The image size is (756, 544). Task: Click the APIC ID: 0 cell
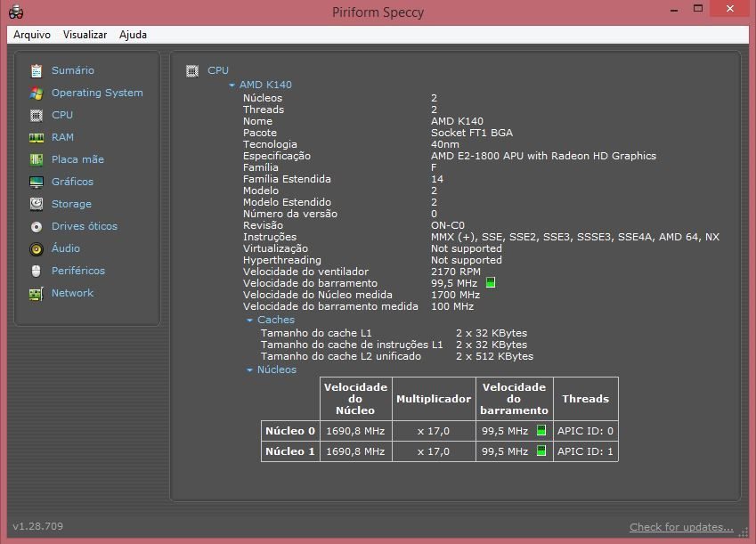pyautogui.click(x=586, y=431)
